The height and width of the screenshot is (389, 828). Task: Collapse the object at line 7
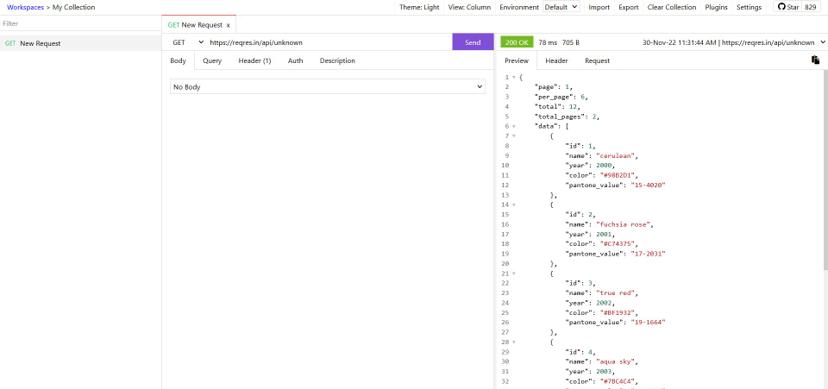pyautogui.click(x=514, y=136)
